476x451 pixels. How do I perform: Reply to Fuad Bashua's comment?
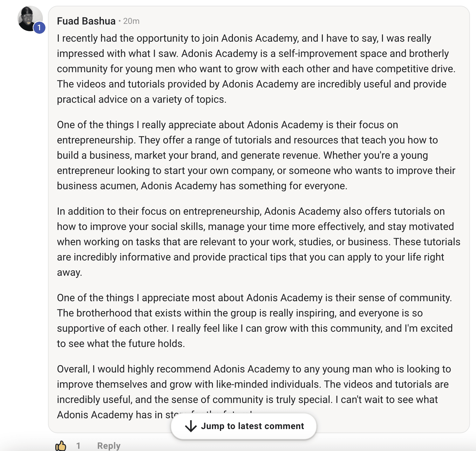coord(109,446)
